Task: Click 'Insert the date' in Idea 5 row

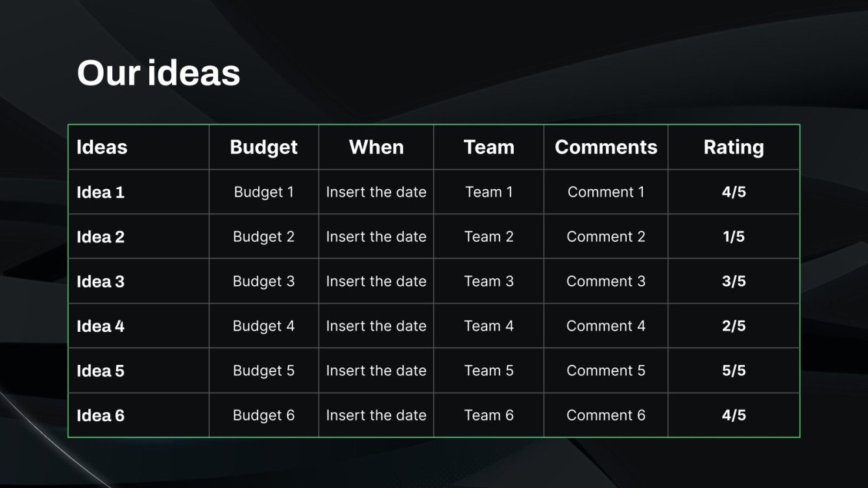Action: tap(376, 371)
